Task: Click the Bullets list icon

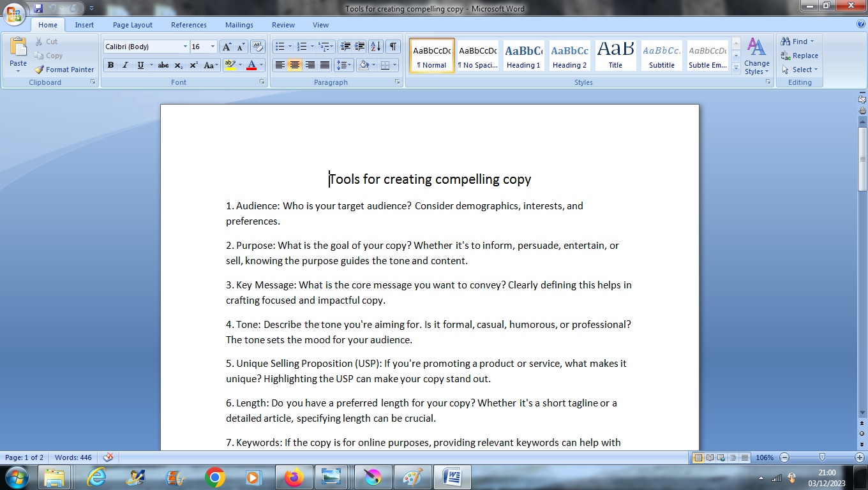Action: [279, 47]
